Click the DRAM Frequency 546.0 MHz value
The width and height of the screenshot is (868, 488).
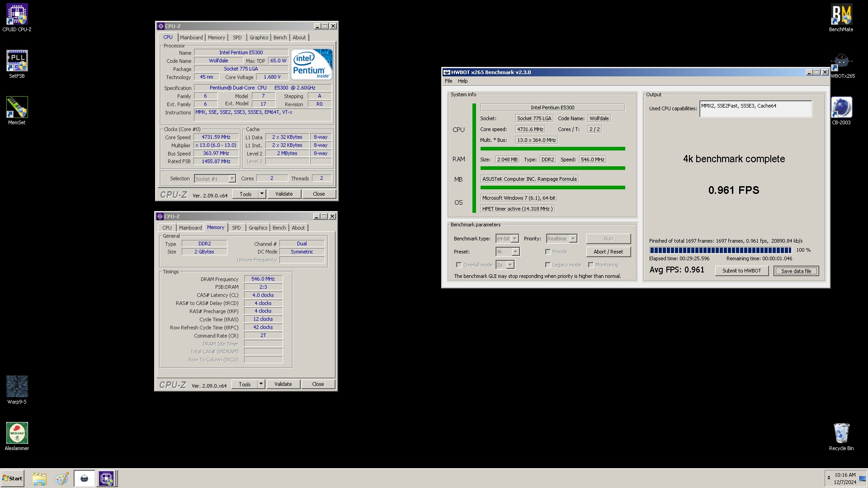pyautogui.click(x=263, y=279)
